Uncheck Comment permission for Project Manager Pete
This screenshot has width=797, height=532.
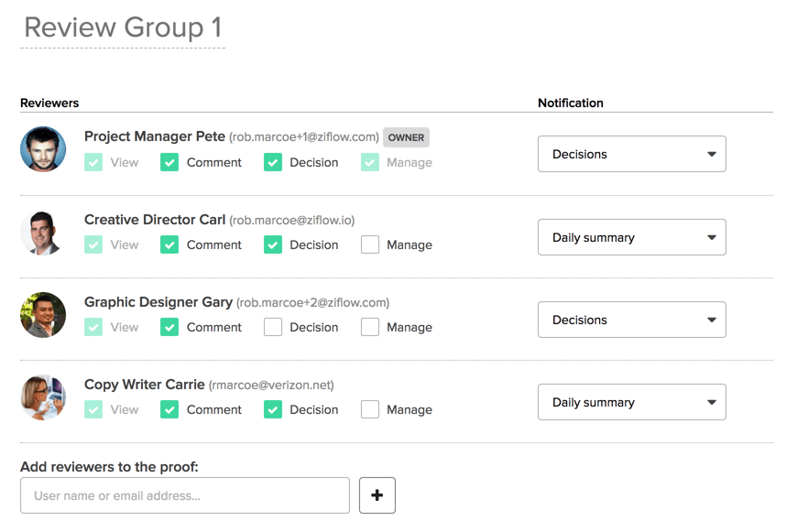[x=169, y=161]
